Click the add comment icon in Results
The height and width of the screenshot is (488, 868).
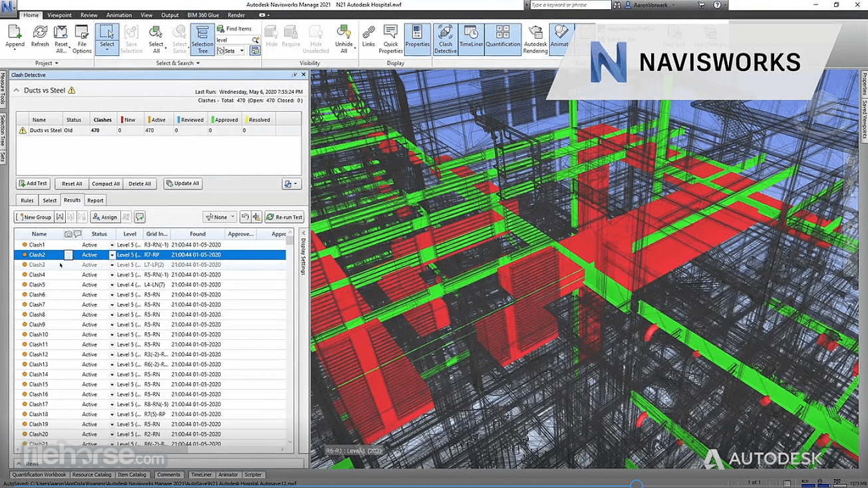point(140,217)
